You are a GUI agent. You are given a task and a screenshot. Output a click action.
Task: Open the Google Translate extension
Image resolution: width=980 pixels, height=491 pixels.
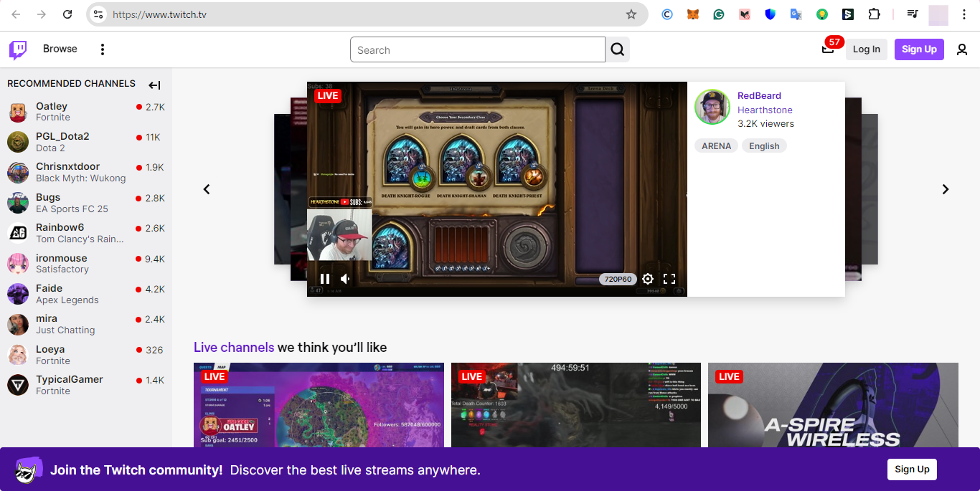(x=796, y=14)
